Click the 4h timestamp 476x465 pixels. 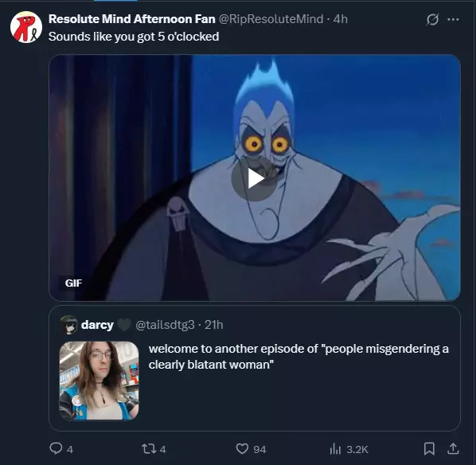pyautogui.click(x=341, y=19)
